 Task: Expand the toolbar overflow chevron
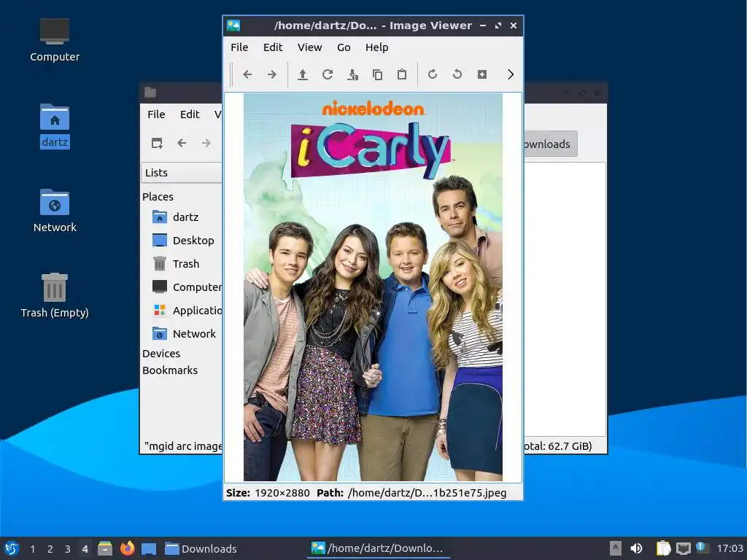click(x=510, y=74)
